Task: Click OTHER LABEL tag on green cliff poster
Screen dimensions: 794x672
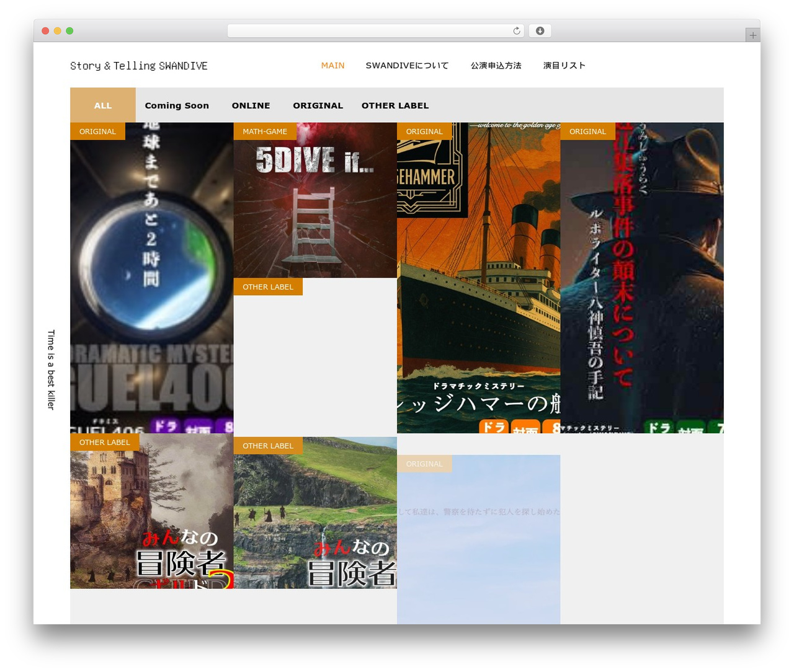Action: click(x=268, y=446)
